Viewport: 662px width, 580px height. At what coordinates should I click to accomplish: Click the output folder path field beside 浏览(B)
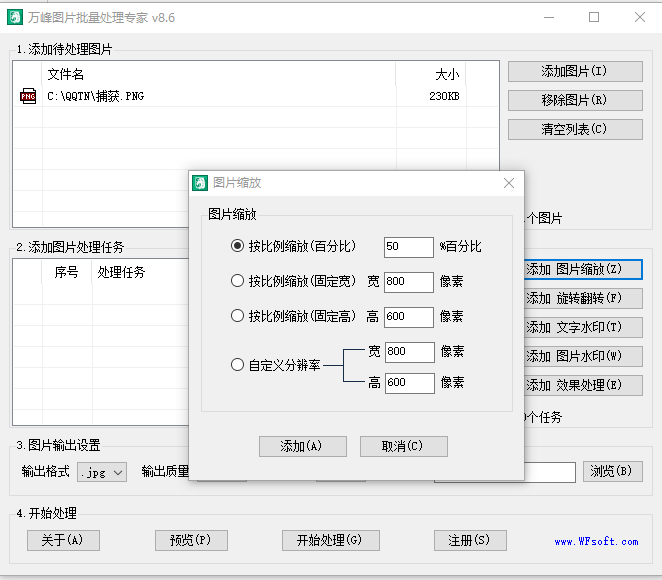point(550,472)
